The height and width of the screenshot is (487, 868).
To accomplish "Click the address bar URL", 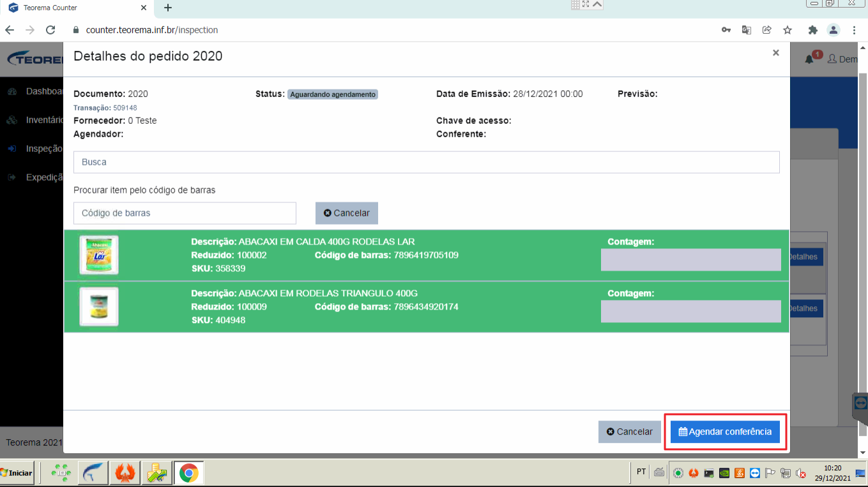I will (x=152, y=30).
